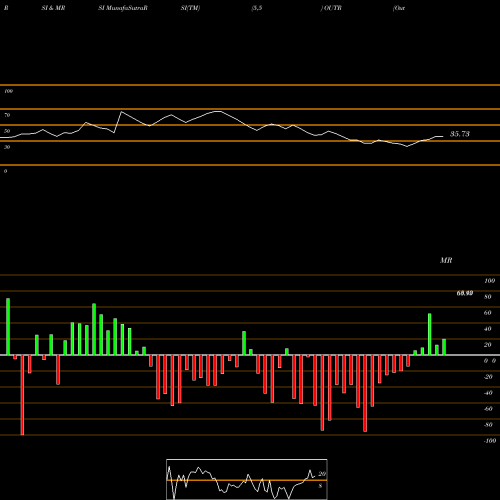Click the '(5,5' parameter text

(257, 8)
